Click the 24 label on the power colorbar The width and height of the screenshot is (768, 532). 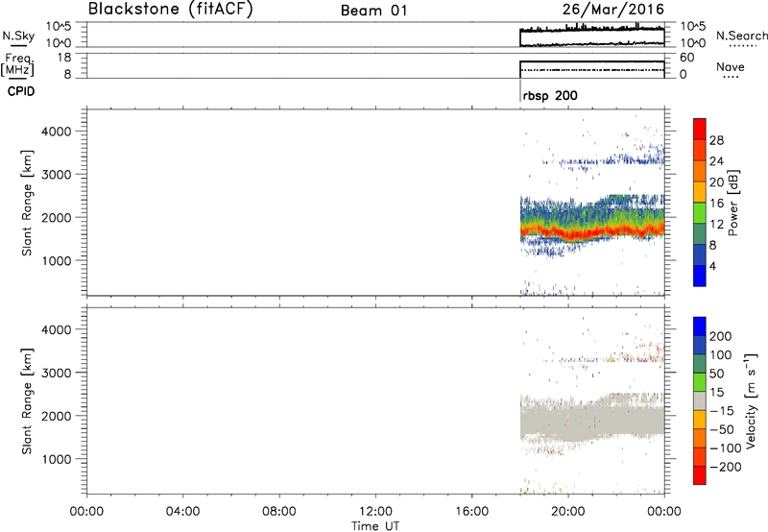(x=716, y=161)
